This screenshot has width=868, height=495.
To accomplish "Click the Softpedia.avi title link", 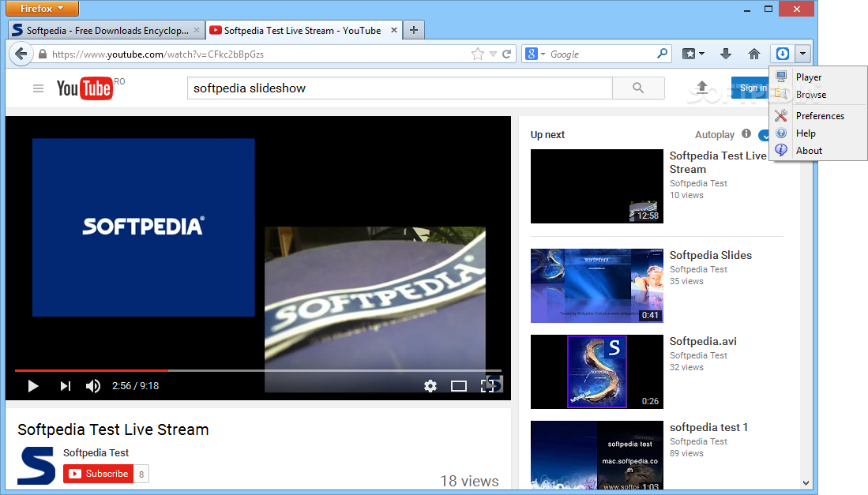I will [x=703, y=341].
